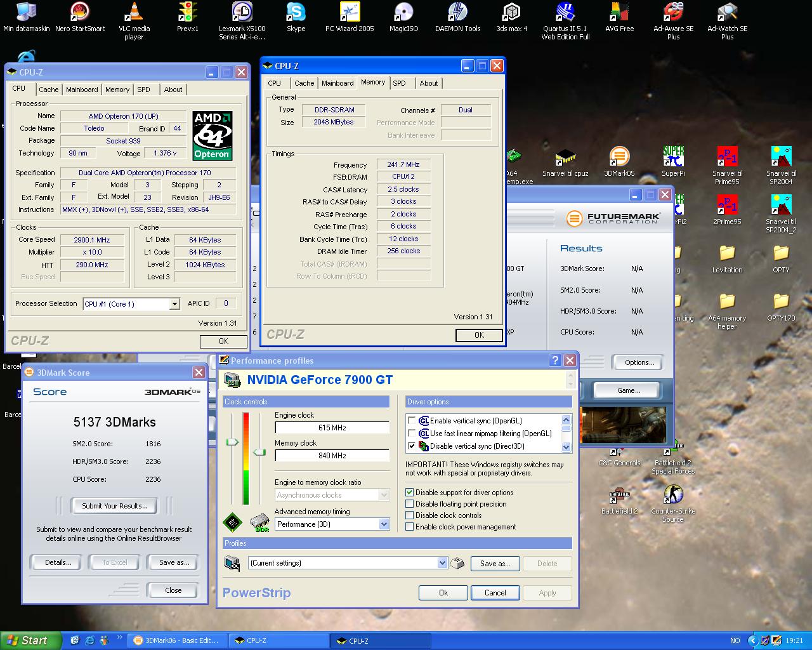Image resolution: width=812 pixels, height=650 pixels.
Task: Open MagicISO desktop icon
Action: click(403, 17)
